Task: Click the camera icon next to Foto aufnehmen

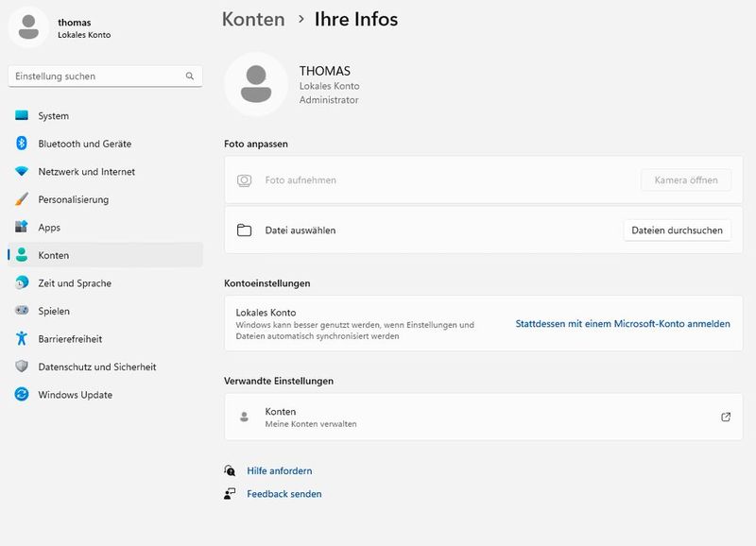Action: [244, 179]
